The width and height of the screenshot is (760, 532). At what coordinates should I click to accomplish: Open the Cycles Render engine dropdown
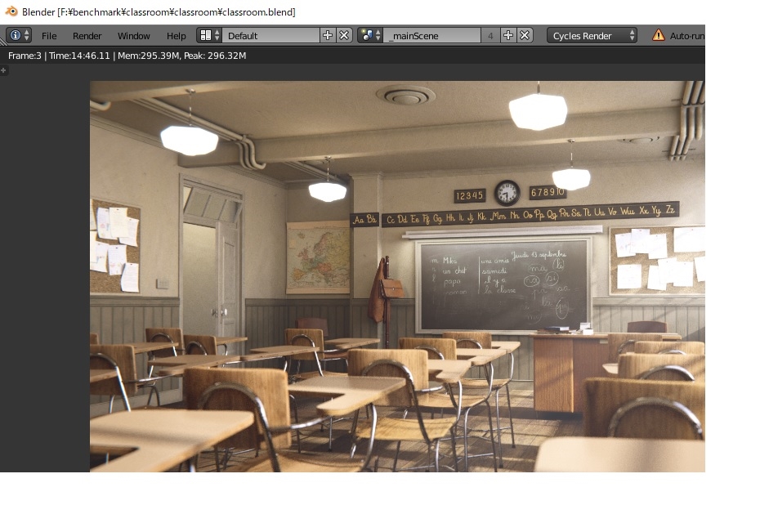pos(592,35)
